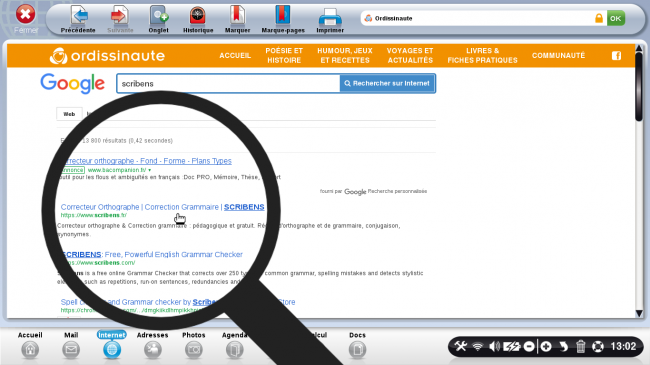
Task: Open VOYAGES ET ACTUALITÉS menu
Action: (410, 56)
